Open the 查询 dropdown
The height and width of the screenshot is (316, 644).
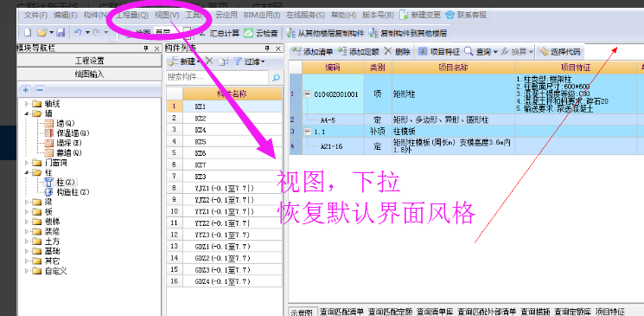pos(495,52)
